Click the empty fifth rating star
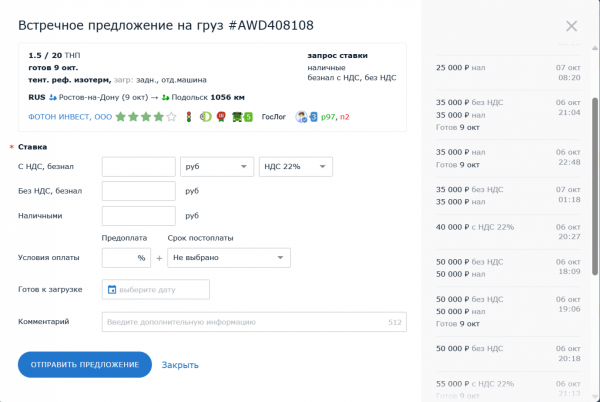Image resolution: width=600 pixels, height=402 pixels. (171, 117)
